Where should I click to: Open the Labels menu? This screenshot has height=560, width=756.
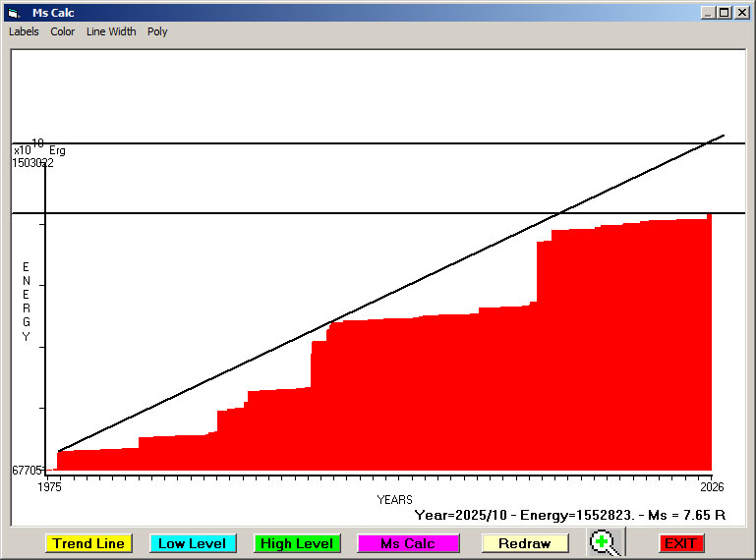tap(24, 31)
